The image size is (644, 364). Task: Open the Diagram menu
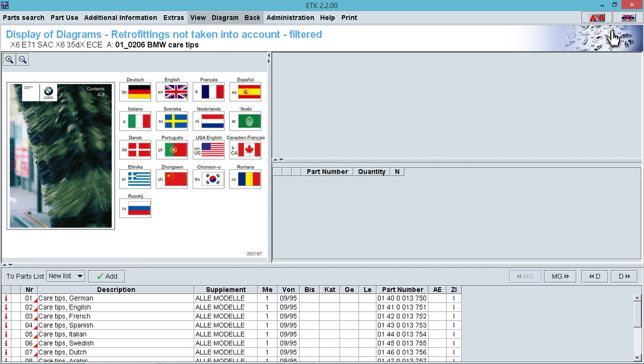coord(225,18)
